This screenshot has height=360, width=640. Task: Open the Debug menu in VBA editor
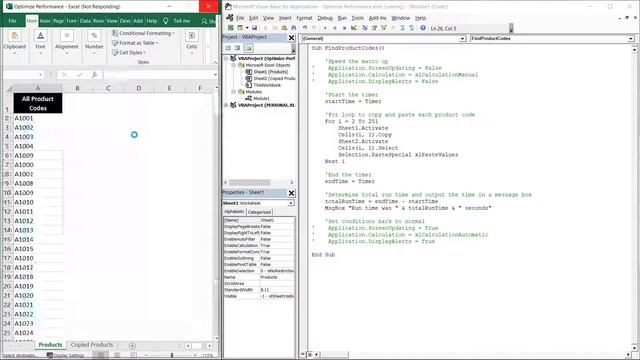tap(325, 18)
